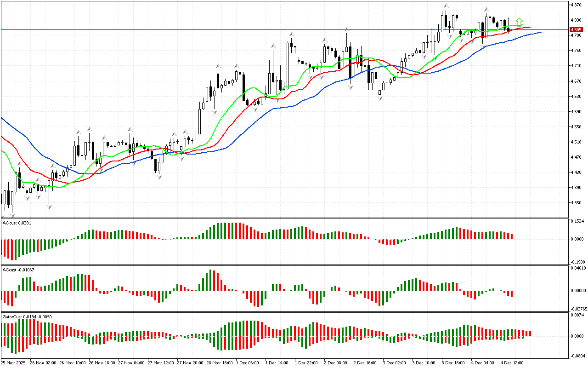The image size is (588, 368).
Task: Click the green up-arrow signal near latest candle
Action: click(519, 21)
